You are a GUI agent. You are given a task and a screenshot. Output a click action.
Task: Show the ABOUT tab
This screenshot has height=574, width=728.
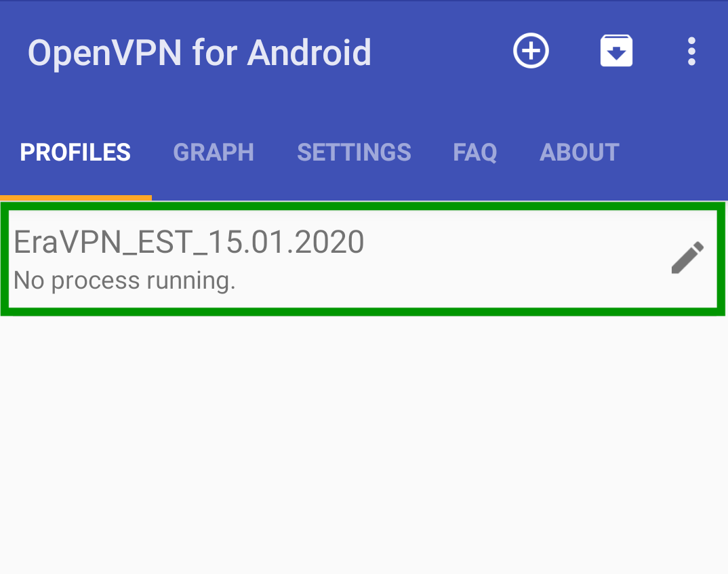[x=579, y=152]
